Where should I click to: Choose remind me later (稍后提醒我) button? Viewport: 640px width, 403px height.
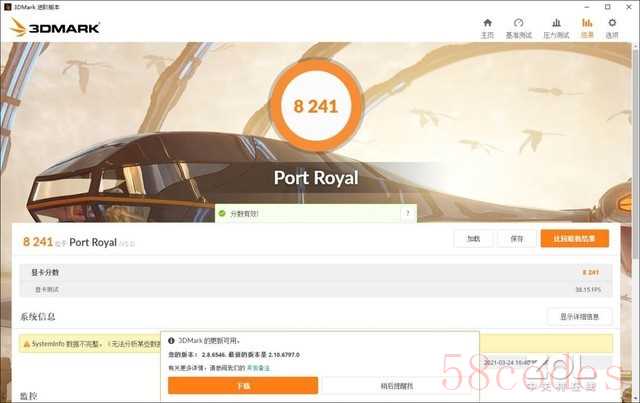coord(397,386)
